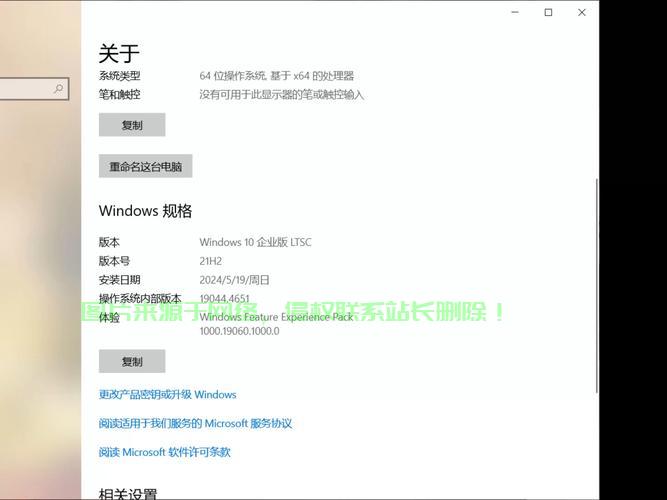667x500 pixels.
Task: Select OS build 19044.4651
Action: point(224,298)
